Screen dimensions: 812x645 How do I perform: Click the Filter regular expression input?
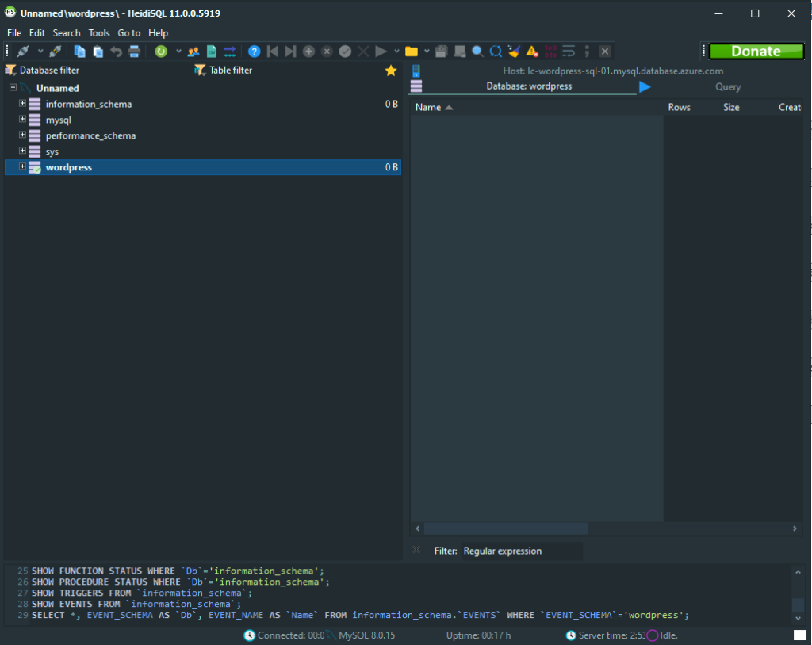pos(522,551)
